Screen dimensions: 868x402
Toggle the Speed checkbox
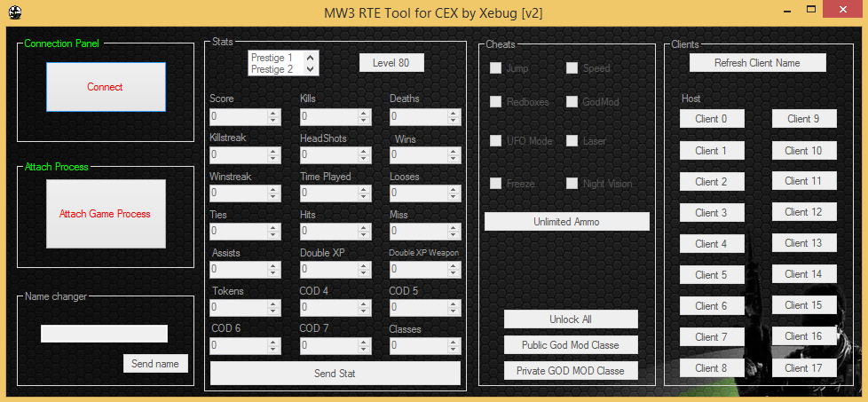click(572, 68)
